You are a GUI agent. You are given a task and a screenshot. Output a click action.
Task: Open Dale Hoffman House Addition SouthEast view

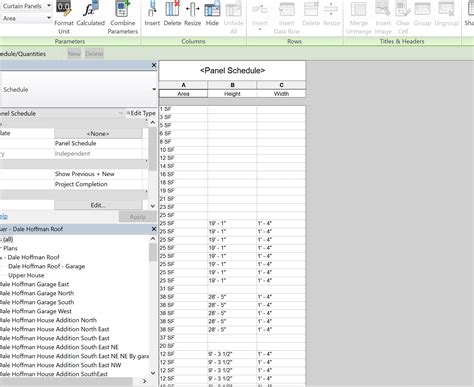pos(54,374)
